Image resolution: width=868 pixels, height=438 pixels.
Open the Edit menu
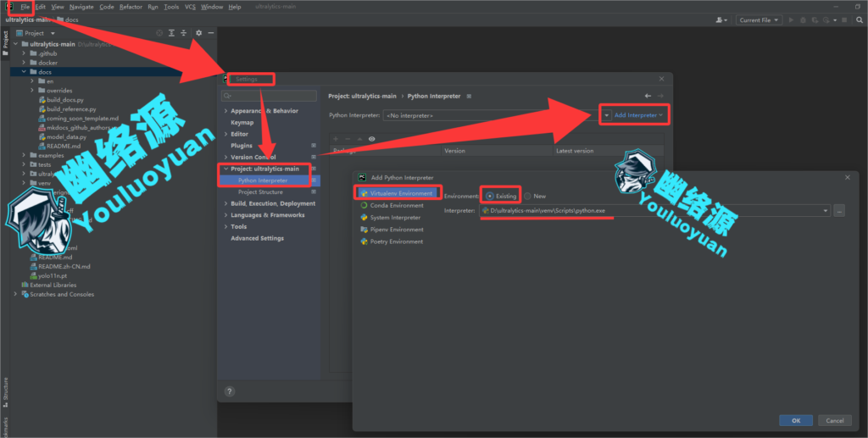[41, 7]
